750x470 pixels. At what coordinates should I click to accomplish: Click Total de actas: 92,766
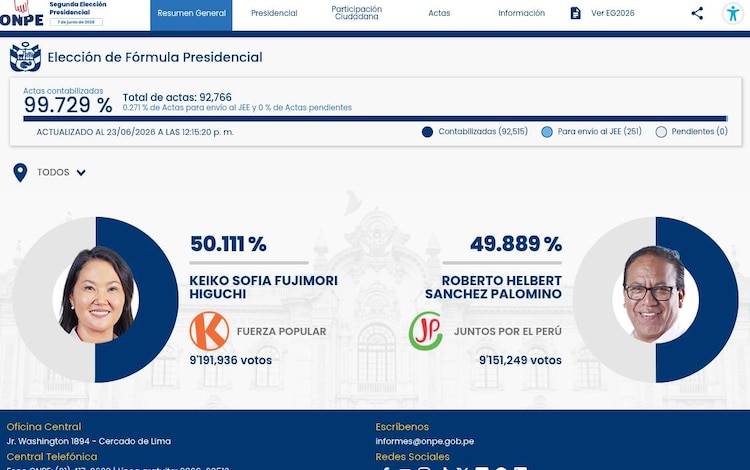coord(177,97)
